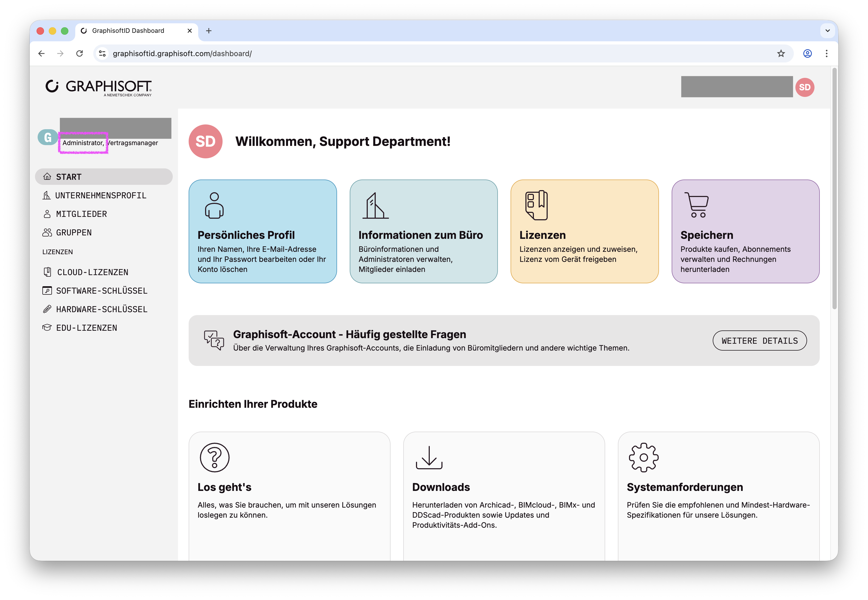Click the 'Administrator, Vertragsmanager' role text
This screenshot has height=600, width=868.
point(110,143)
